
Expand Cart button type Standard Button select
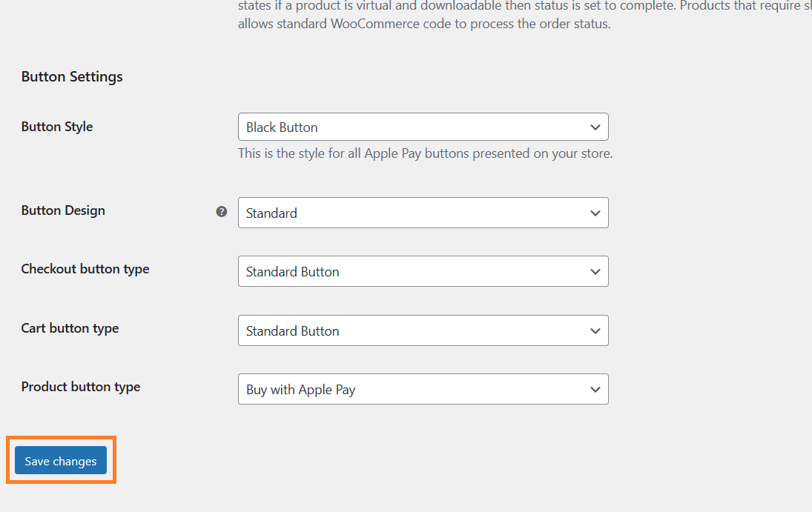[x=423, y=330]
